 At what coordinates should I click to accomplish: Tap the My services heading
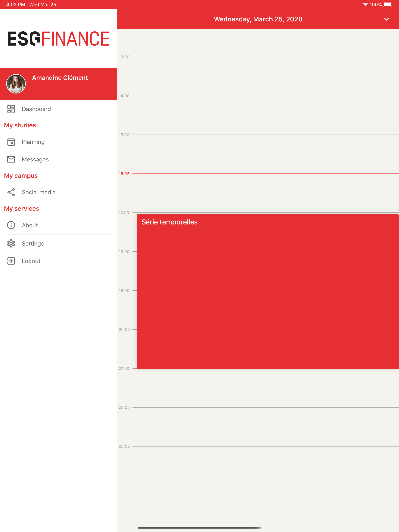(21, 209)
